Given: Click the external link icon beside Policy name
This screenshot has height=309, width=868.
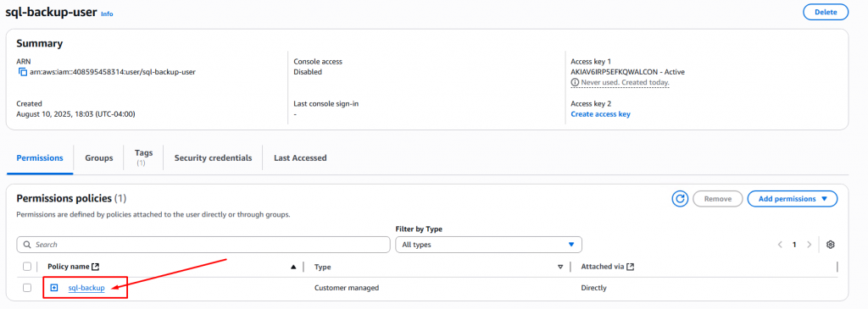Looking at the screenshot, I should 95,267.
